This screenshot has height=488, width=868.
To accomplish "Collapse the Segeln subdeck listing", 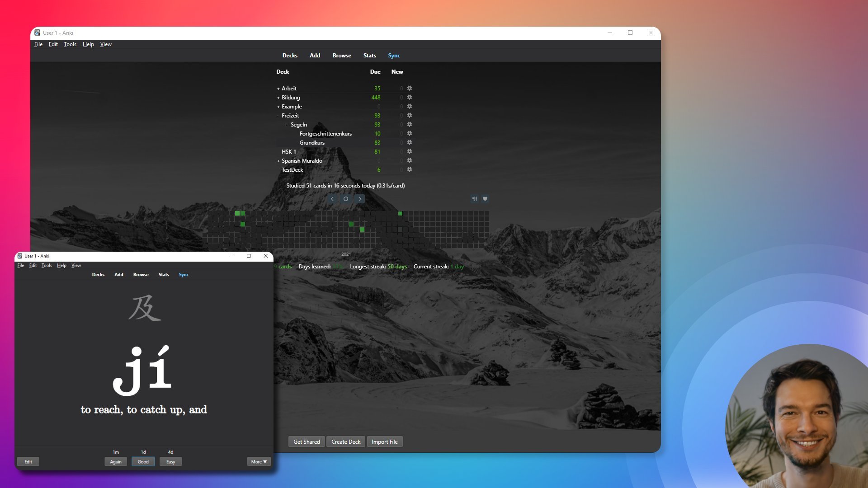I will 287,124.
